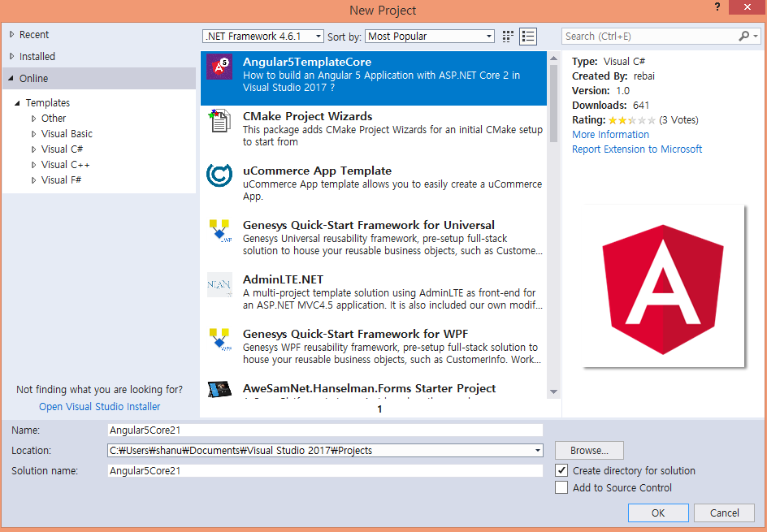
Task: Click the Angular5TemplateCore template icon
Action: [x=219, y=67]
